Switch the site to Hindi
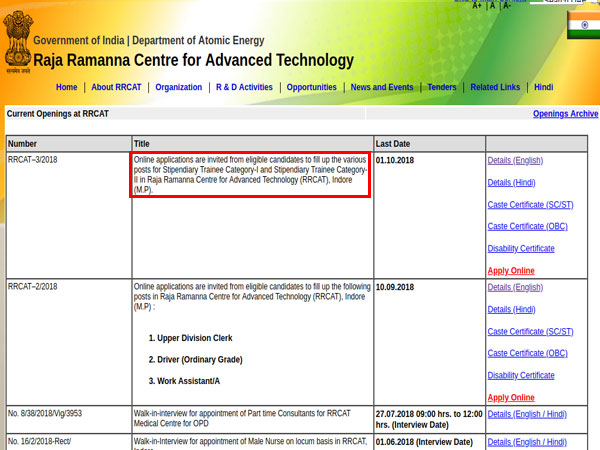 point(543,87)
